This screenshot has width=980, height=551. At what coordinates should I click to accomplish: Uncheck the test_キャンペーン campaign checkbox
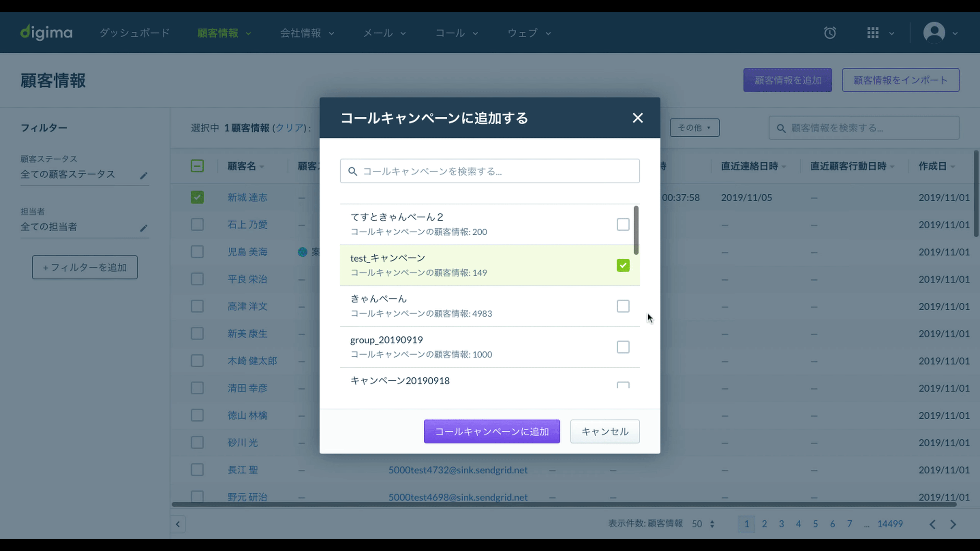(x=623, y=265)
